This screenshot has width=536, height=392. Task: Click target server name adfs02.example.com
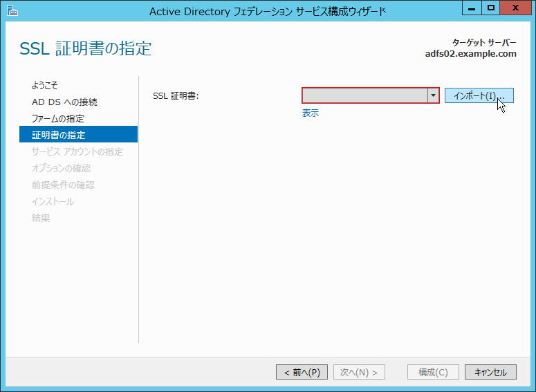[x=471, y=54]
